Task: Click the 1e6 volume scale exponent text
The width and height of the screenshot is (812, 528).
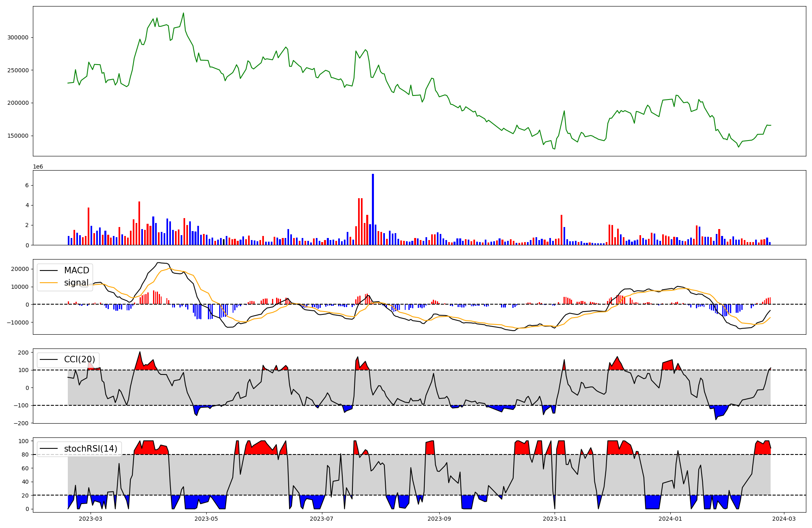Action: pos(38,167)
